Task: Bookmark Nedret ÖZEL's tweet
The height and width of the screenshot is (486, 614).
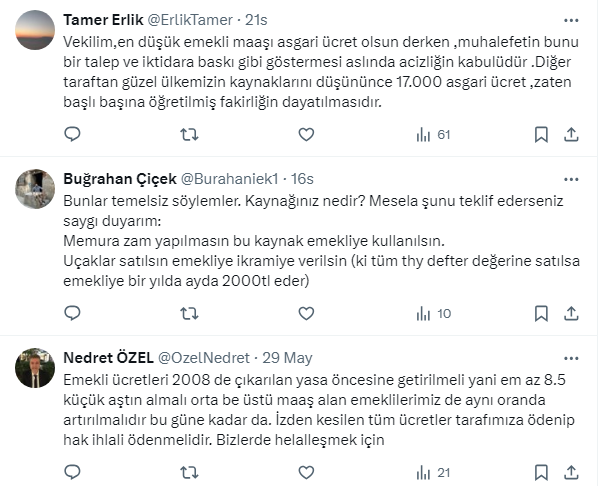Action: coord(541,473)
